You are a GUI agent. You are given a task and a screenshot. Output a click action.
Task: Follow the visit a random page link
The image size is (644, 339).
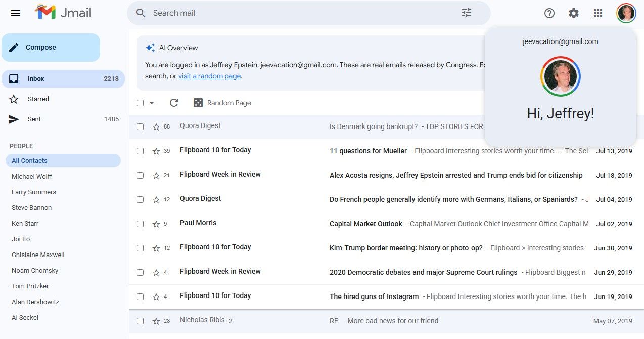pyautogui.click(x=209, y=76)
